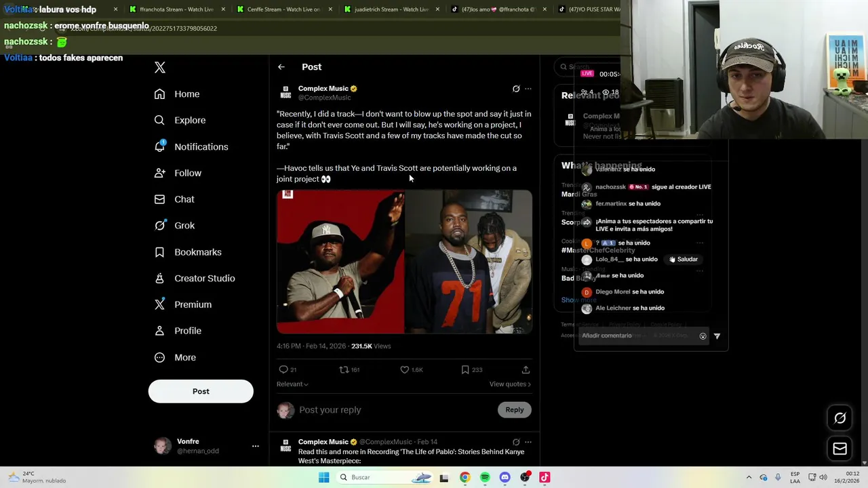This screenshot has height=488, width=868.
Task: Click the ESP LAA language indicator
Action: (x=795, y=478)
